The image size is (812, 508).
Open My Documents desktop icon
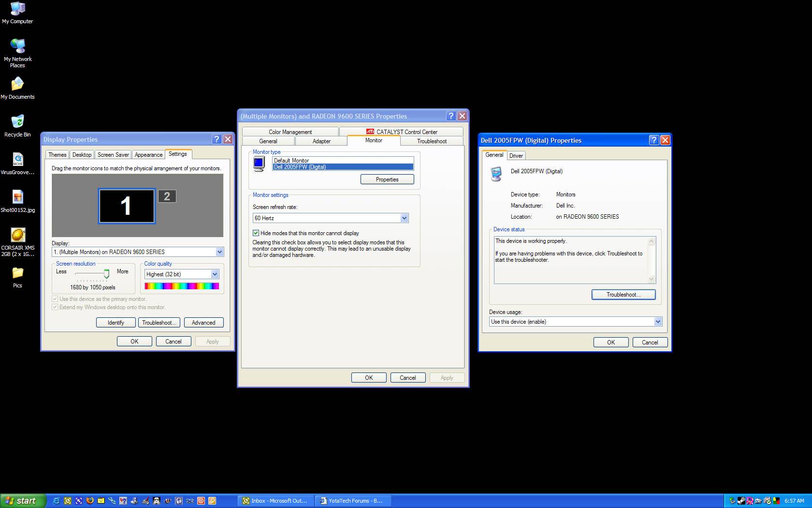point(17,88)
